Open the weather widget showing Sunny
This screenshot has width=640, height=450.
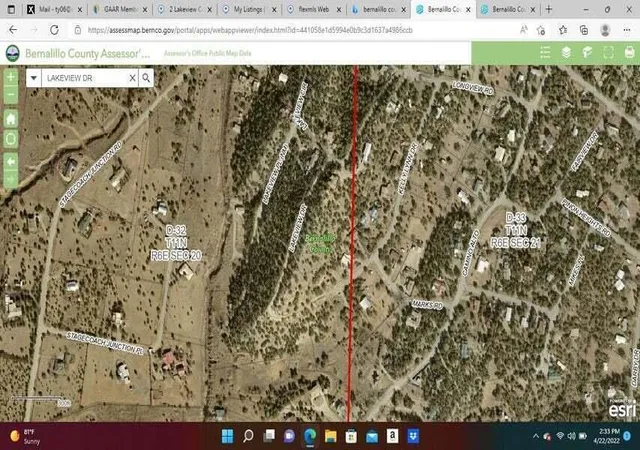pos(25,436)
